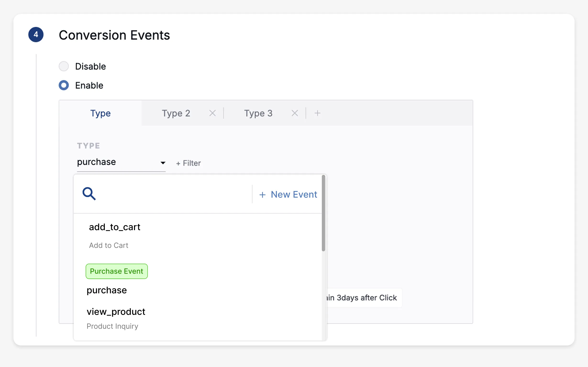
Task: Click the dropdown list scrollbar
Action: [x=323, y=213]
